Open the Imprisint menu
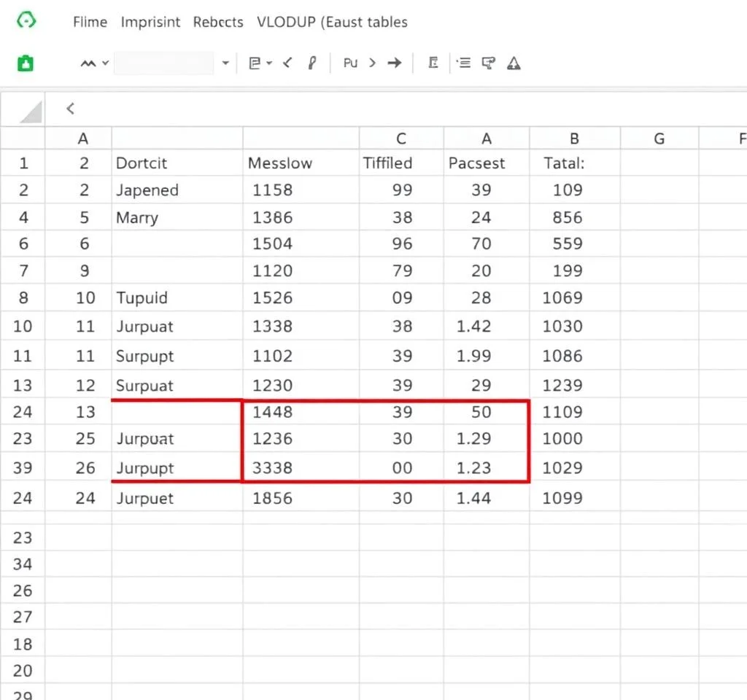 point(150,22)
